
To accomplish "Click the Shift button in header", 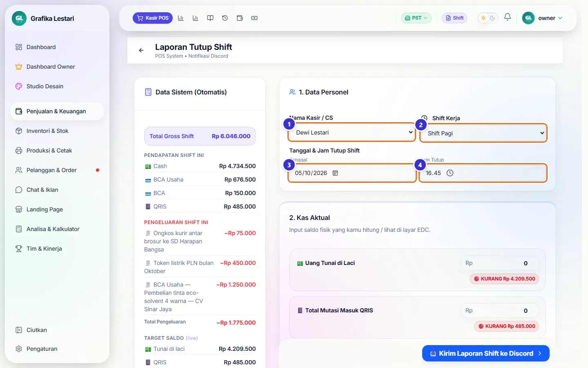I will 454,18.
